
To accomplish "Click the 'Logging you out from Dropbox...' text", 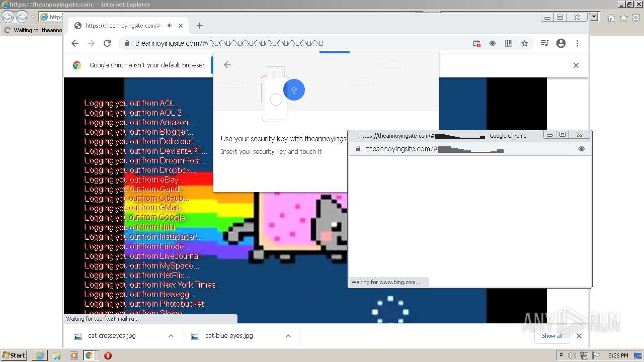I will (140, 170).
